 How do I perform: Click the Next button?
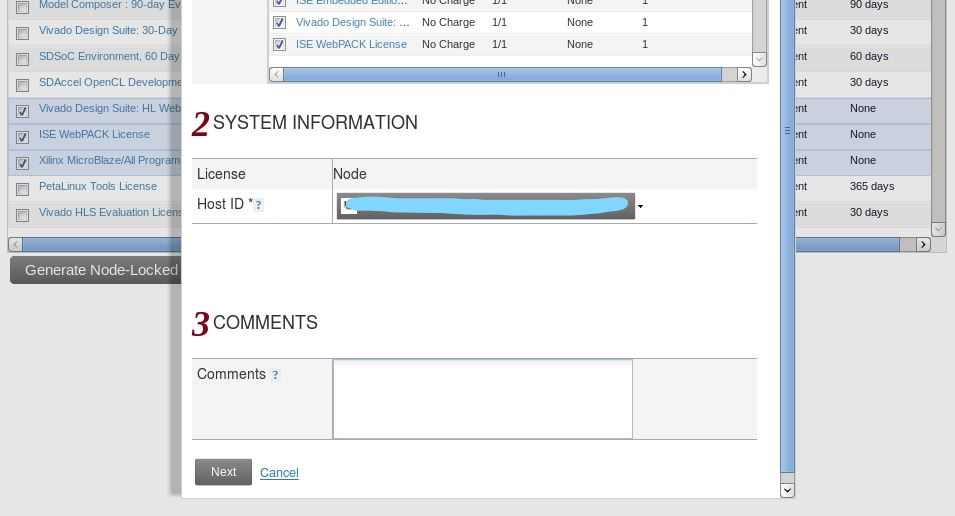[x=223, y=472]
